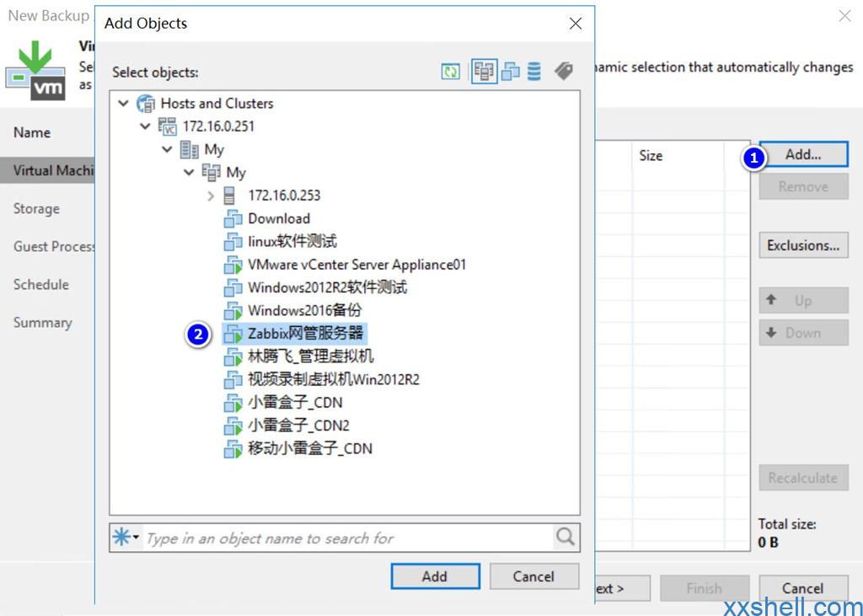The height and width of the screenshot is (616, 863).
Task: Select Zabbix网管服务器 in the tree
Action: point(305,334)
